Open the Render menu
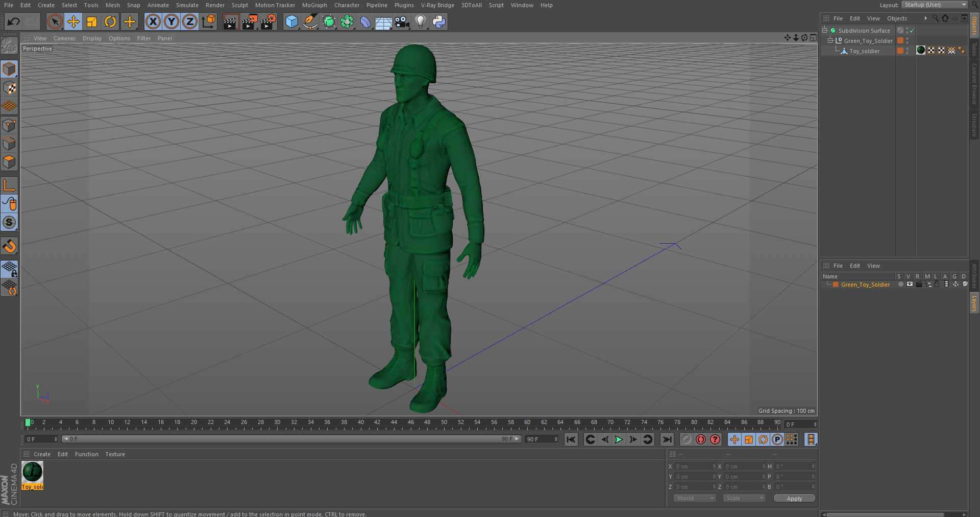 (x=215, y=5)
